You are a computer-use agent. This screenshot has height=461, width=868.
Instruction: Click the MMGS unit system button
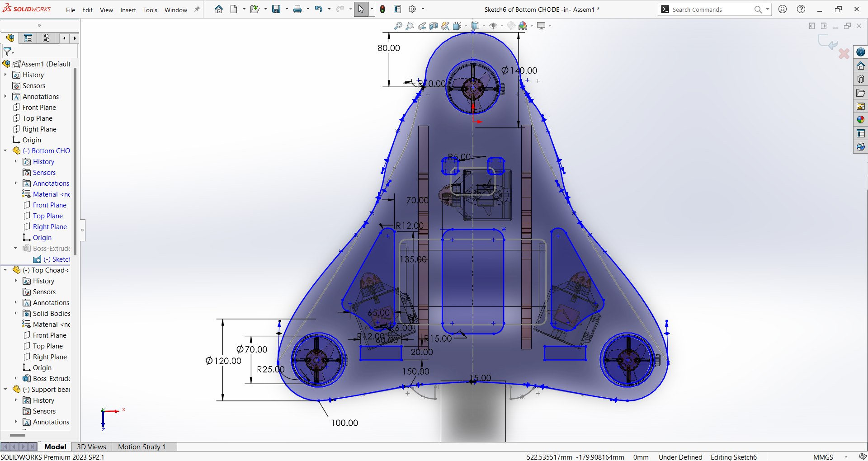[x=823, y=457]
